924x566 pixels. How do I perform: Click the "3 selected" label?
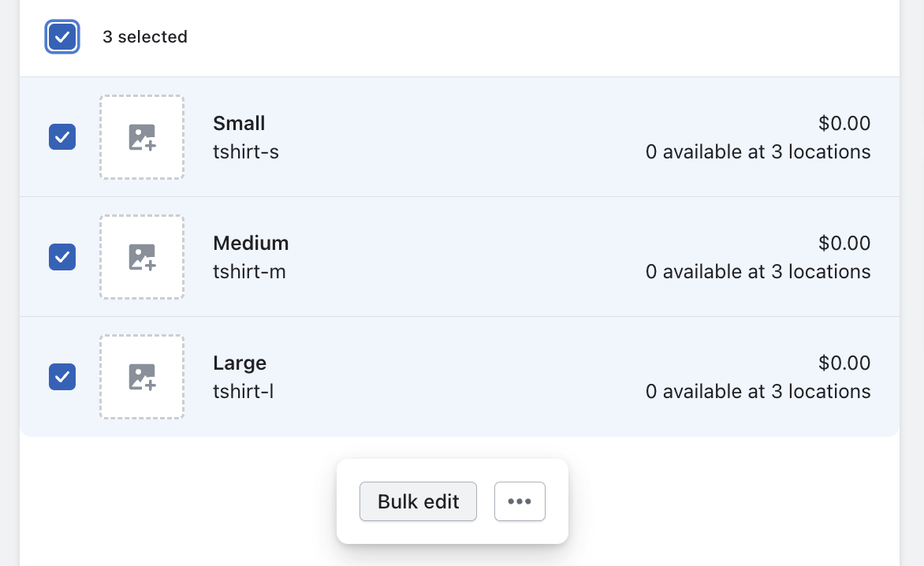point(145,37)
